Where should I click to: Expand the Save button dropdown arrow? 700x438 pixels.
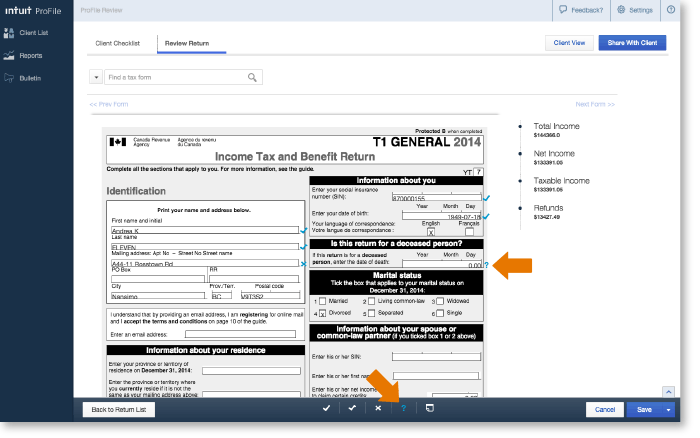(x=668, y=409)
